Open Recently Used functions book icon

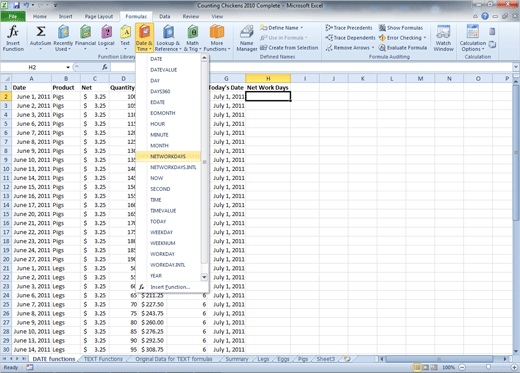tap(63, 32)
